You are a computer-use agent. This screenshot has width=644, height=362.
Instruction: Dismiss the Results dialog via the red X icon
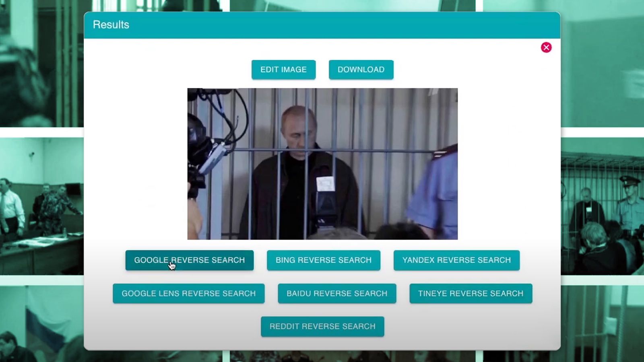[x=546, y=47]
